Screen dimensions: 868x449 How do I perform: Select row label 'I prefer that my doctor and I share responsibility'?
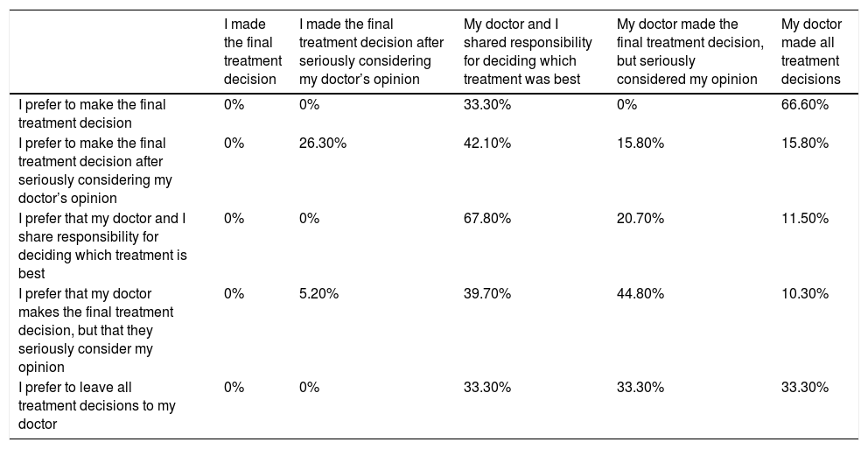coord(102,246)
